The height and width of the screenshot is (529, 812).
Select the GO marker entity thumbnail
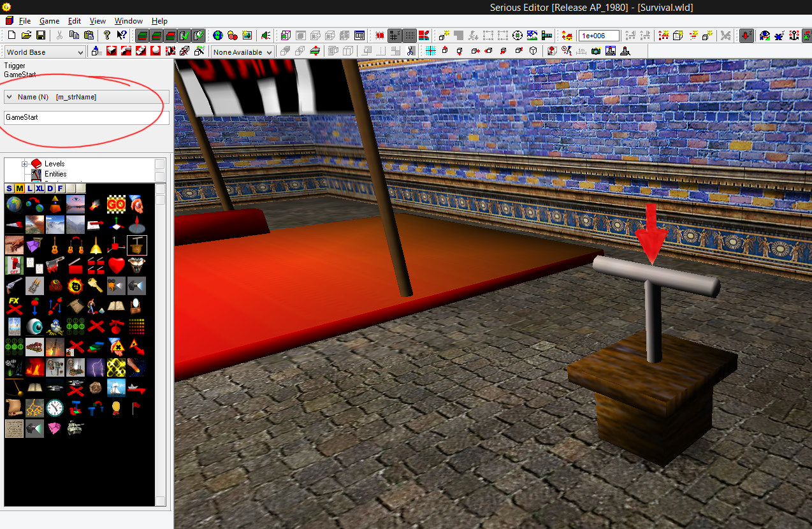click(x=116, y=204)
